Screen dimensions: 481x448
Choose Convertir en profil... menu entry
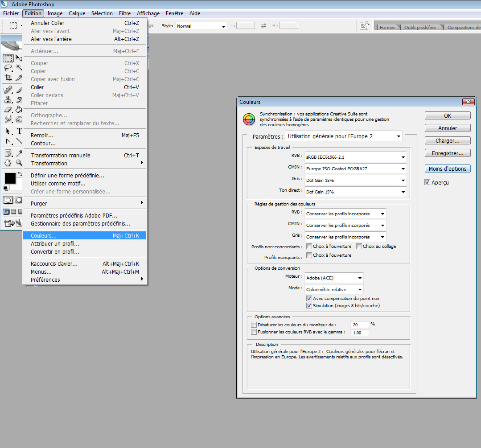pos(85,251)
